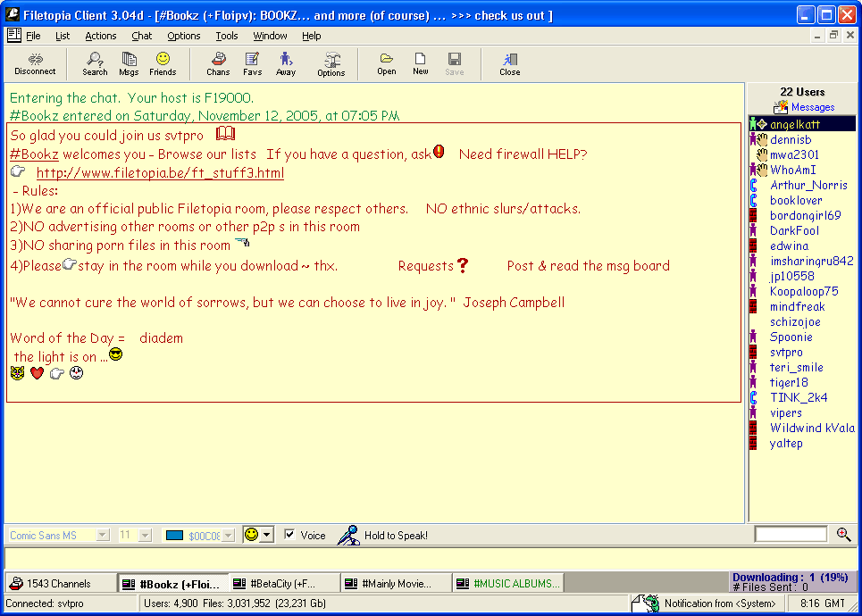This screenshot has height=616, width=862.
Task: Open the Msgs toolbar icon
Action: 129,63
